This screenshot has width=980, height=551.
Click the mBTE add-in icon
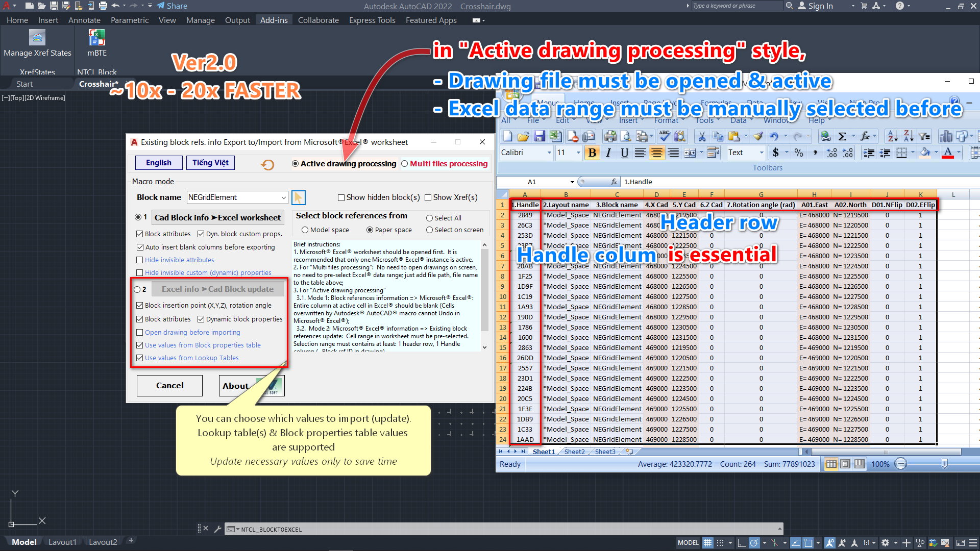tap(96, 38)
